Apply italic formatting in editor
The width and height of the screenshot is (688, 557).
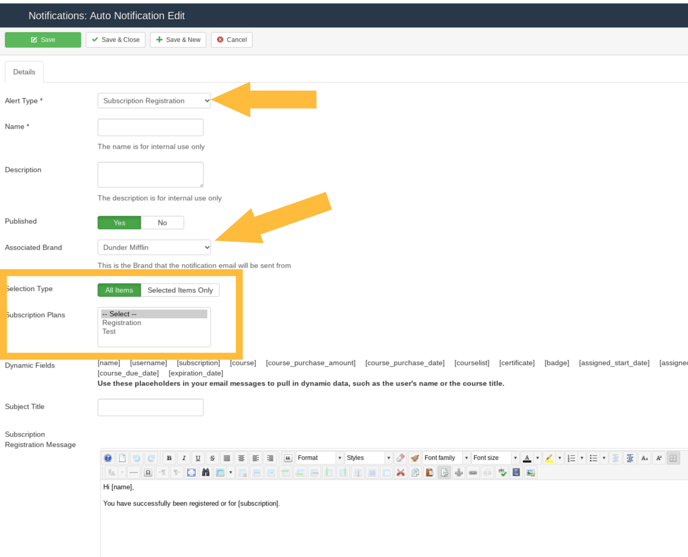184,458
